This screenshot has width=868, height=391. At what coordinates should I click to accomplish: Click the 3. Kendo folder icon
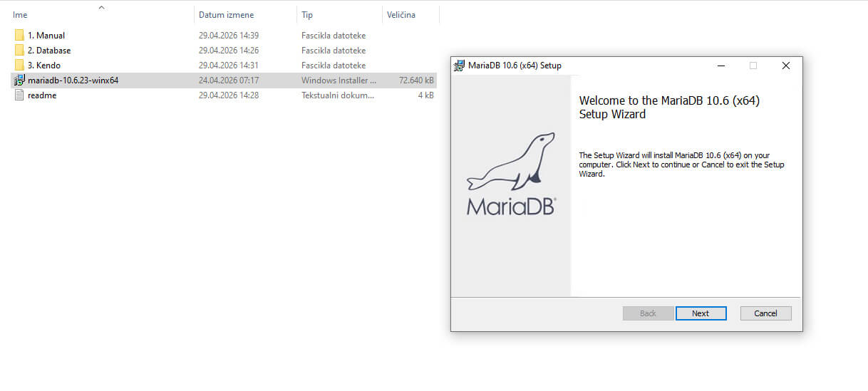[x=19, y=66]
